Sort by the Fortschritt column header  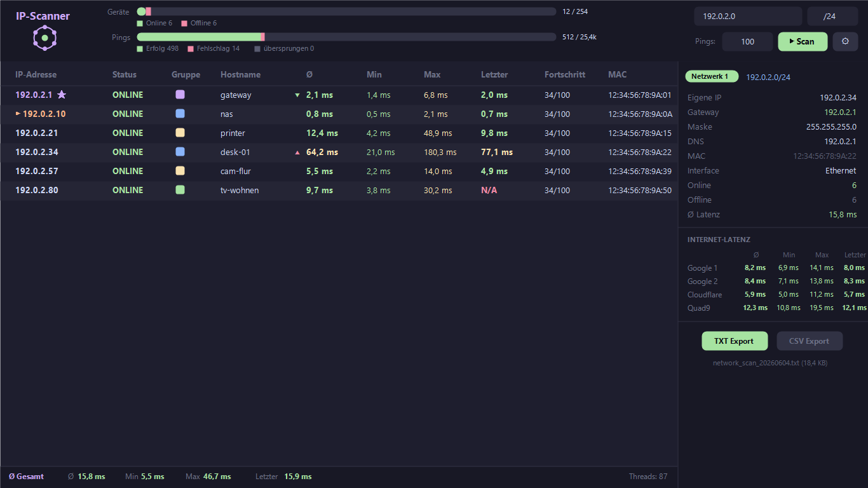565,74
